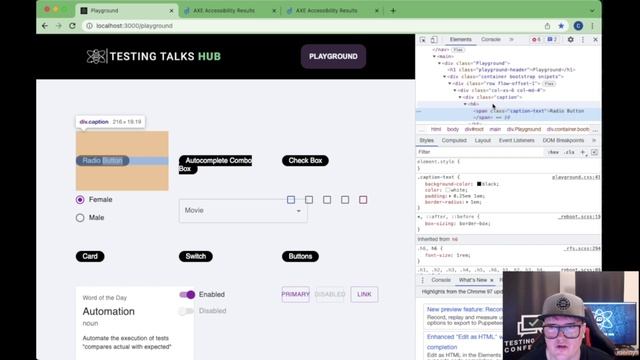
Task: Click the browser forward arrow
Action: coord(58,26)
